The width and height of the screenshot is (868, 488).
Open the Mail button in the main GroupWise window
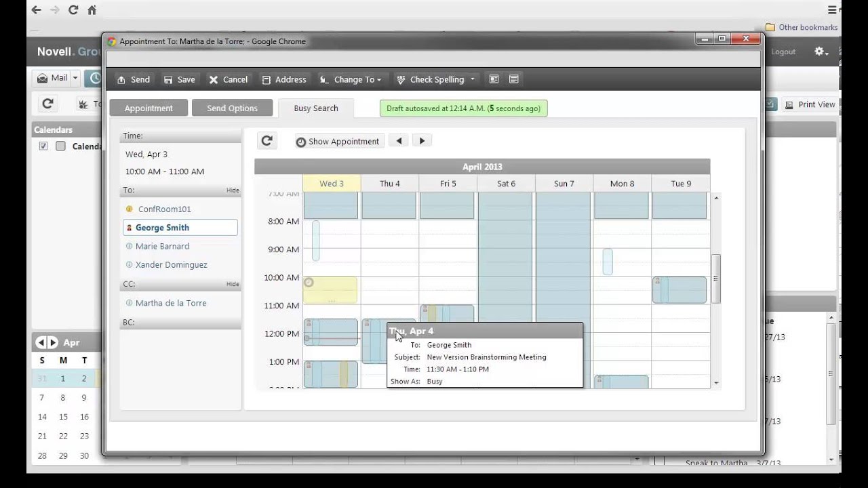point(52,78)
